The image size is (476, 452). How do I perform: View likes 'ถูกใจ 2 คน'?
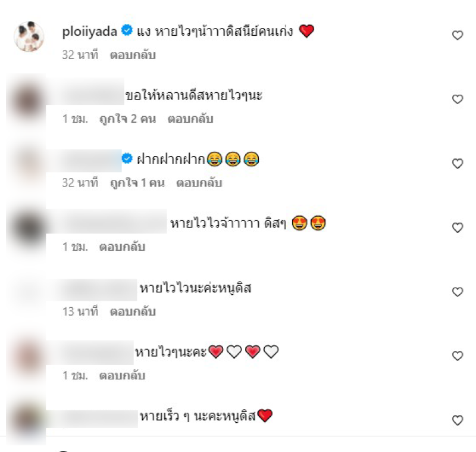127,119
